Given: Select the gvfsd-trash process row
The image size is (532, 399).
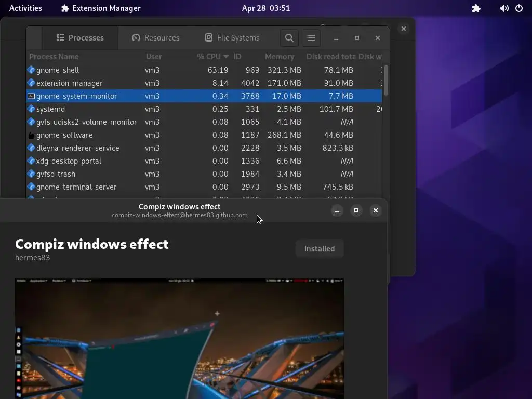Looking at the screenshot, I should 204,174.
